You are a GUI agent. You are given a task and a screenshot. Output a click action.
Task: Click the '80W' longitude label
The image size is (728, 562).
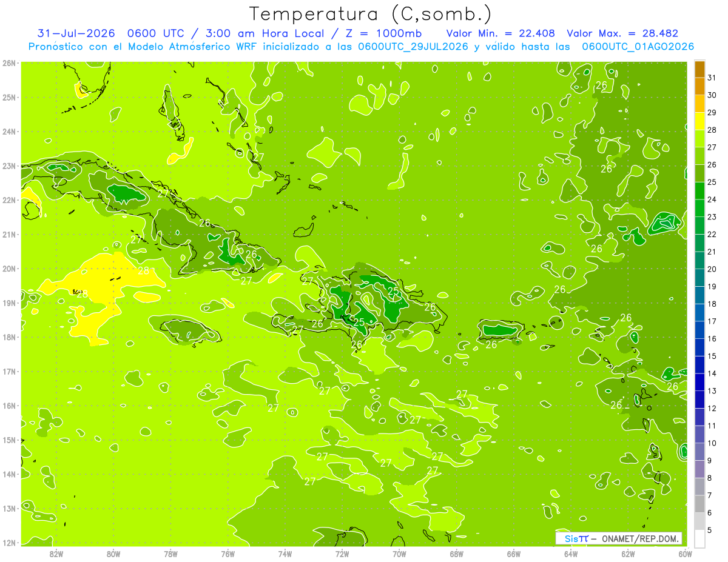click(113, 554)
